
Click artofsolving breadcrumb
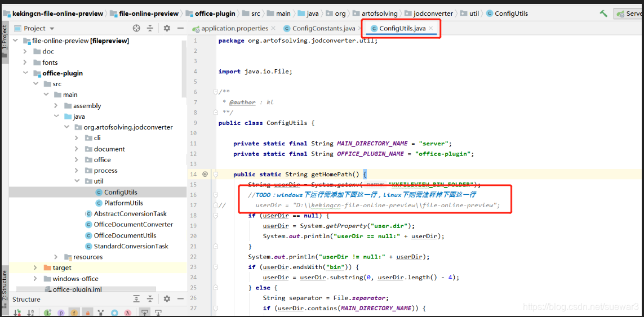376,14
